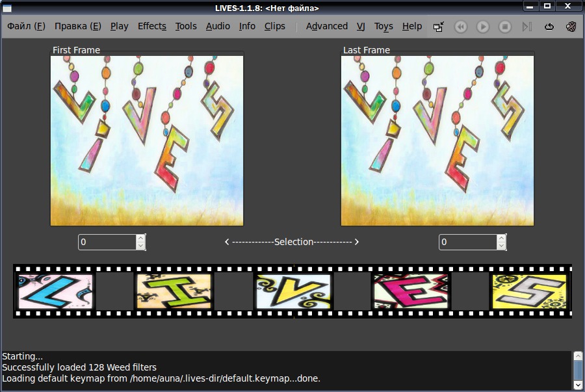Image resolution: width=585 pixels, height=392 pixels.
Task: Open the Audio menu
Action: point(218,26)
